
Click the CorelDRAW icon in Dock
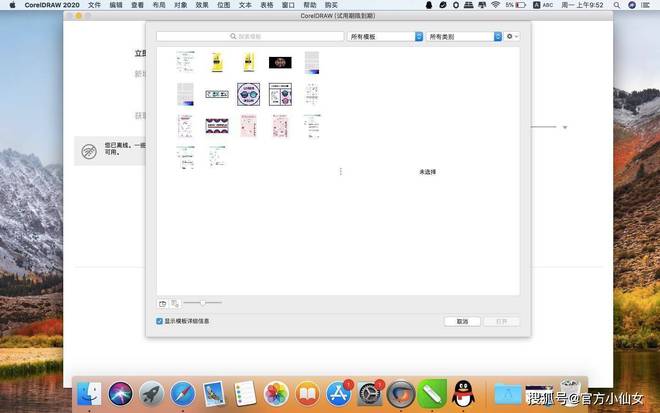coord(401,394)
